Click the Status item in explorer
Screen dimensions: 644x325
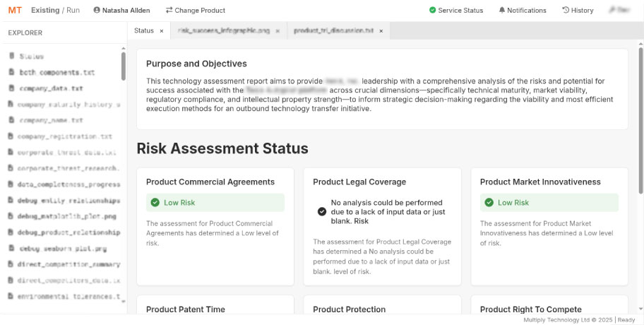(x=31, y=56)
